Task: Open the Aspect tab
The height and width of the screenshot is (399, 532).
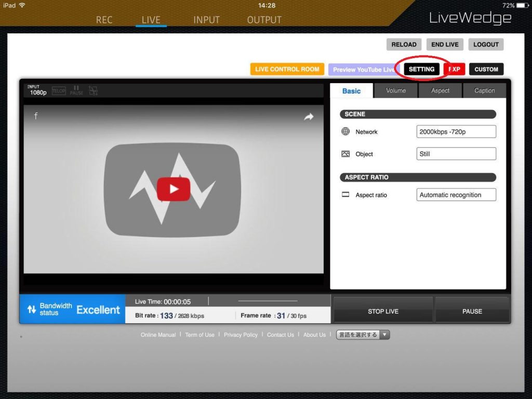Action: click(440, 90)
